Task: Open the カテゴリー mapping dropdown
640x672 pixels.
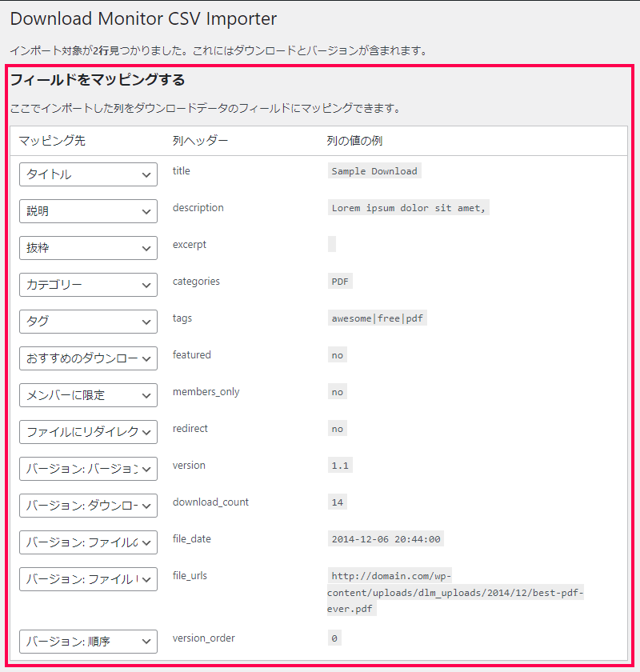Action: pyautogui.click(x=88, y=285)
